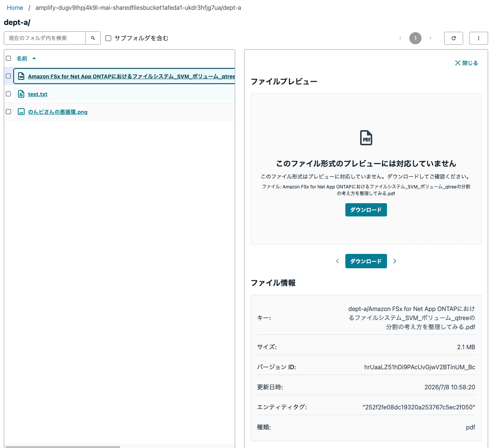Click the dept-a/ folder heading
490x448 pixels.
[17, 22]
